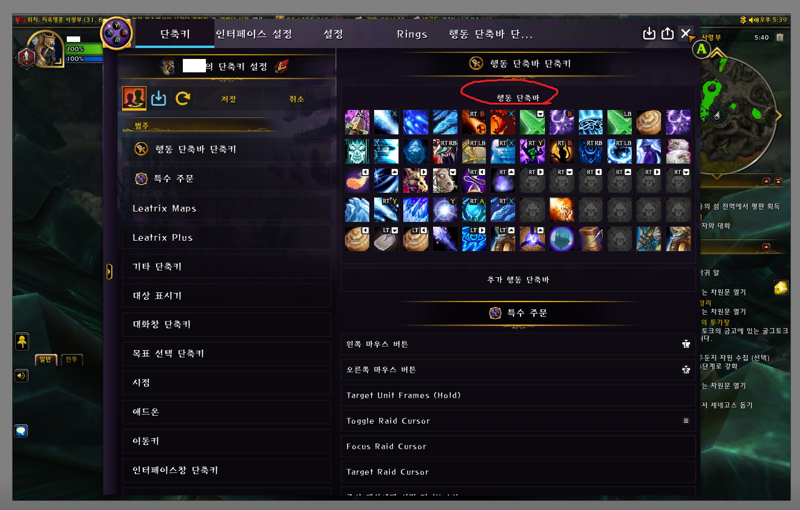
Task: Click the 저장 save button
Action: click(229, 99)
